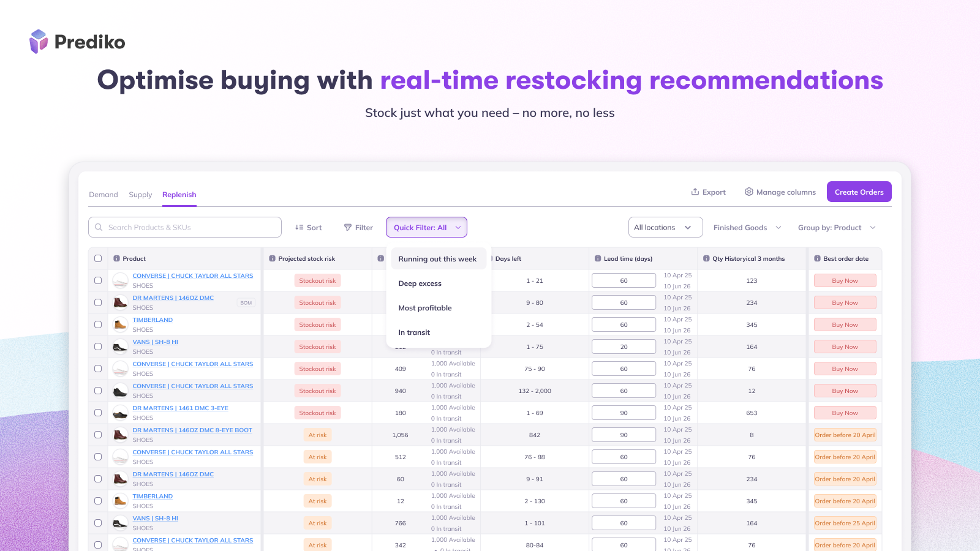Screen dimensions: 980x551
Task: Select the Timberland row with Stockout risk
Action: (x=98, y=324)
